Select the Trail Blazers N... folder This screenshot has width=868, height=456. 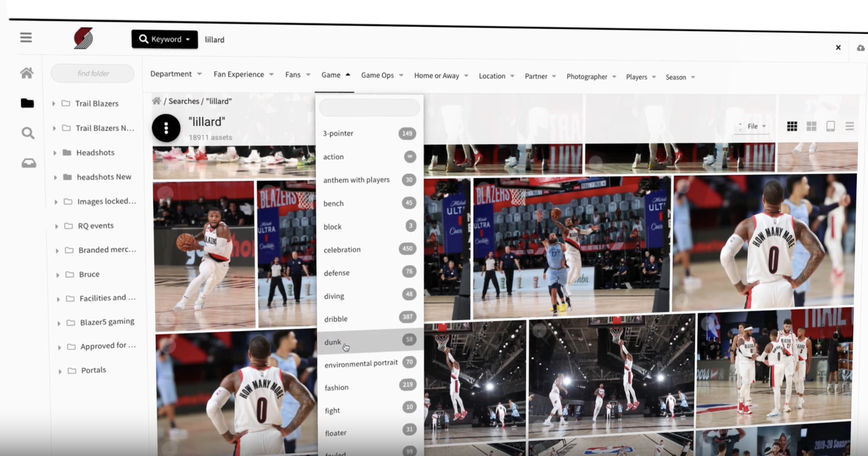click(98, 128)
